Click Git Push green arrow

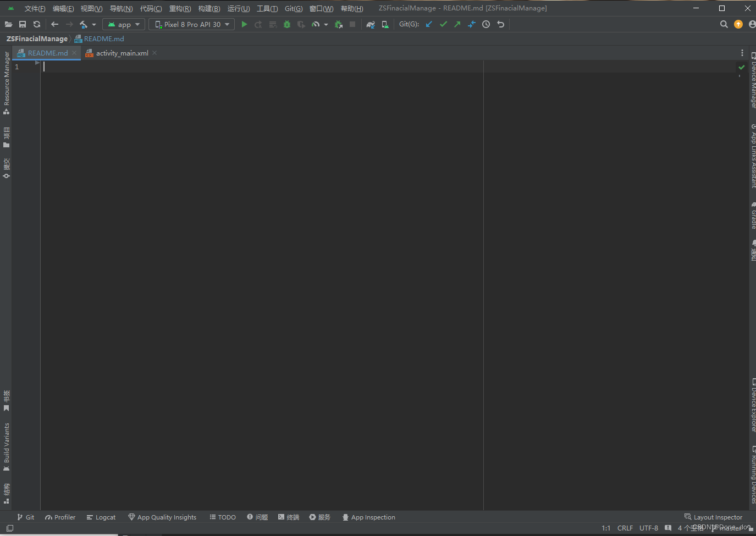click(x=457, y=24)
